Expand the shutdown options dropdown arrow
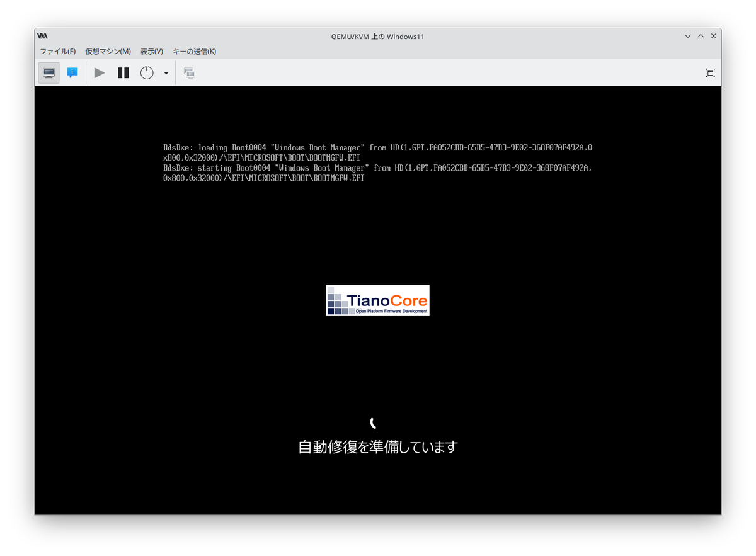The image size is (756, 556). click(166, 73)
